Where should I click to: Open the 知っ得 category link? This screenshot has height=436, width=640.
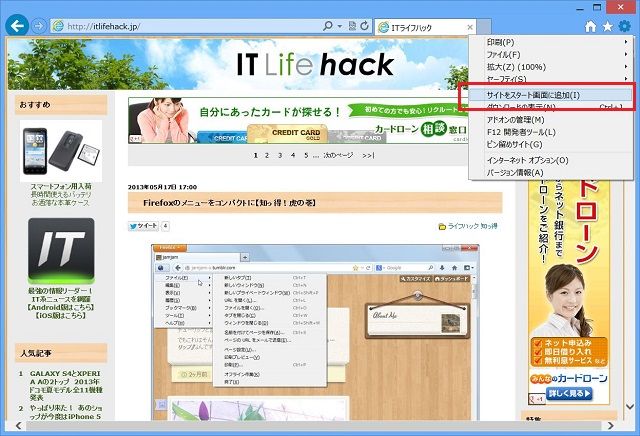(x=489, y=226)
